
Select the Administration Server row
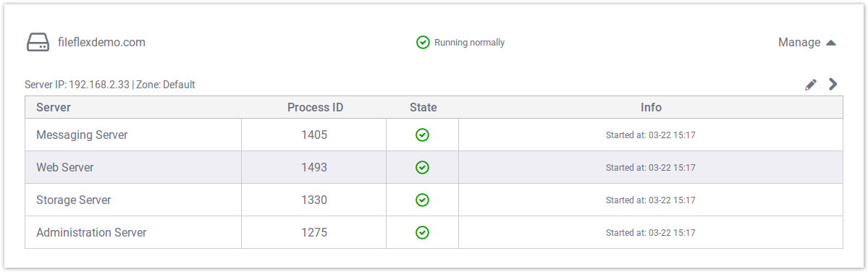pos(434,232)
